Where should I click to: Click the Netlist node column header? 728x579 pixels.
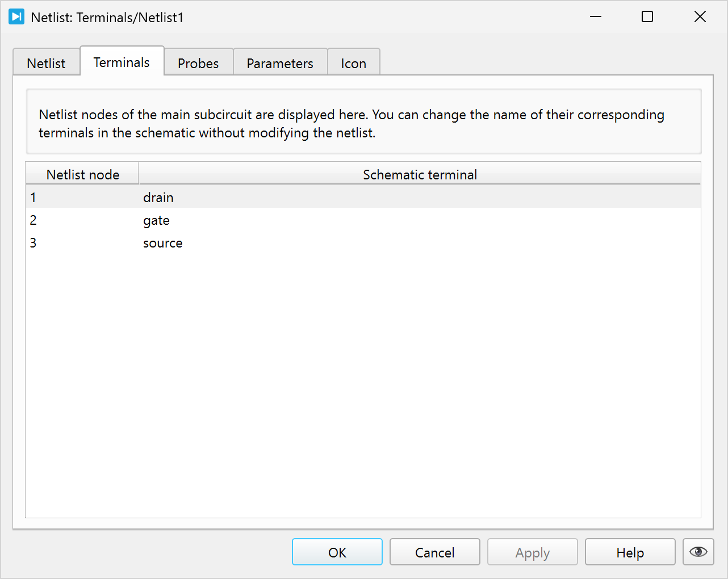click(x=83, y=174)
